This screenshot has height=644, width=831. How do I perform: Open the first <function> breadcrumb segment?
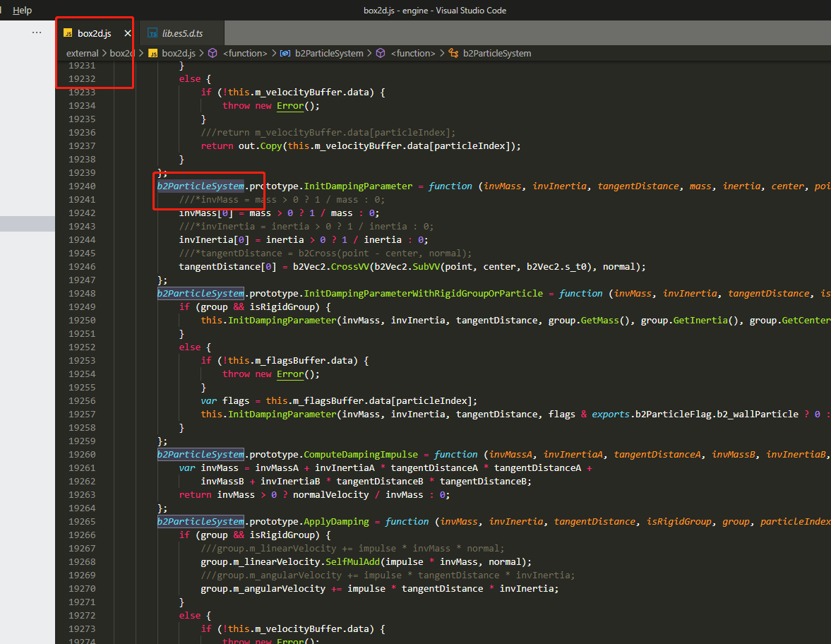245,53
